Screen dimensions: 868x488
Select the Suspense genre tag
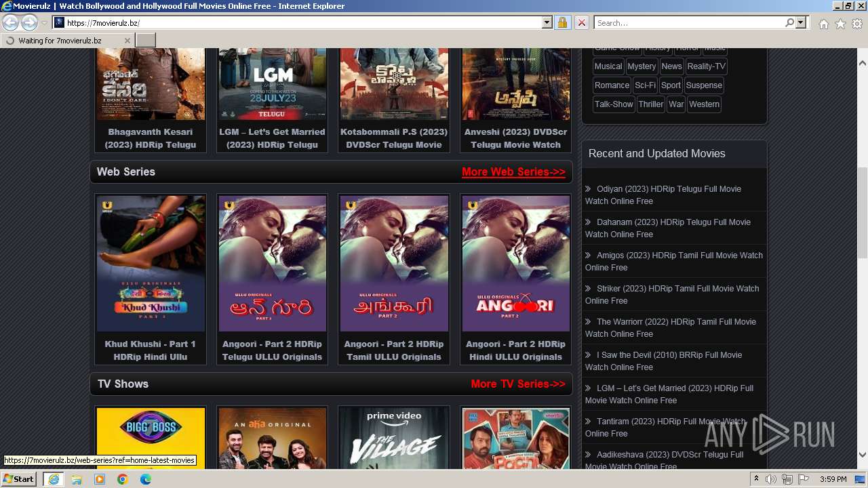pyautogui.click(x=704, y=85)
